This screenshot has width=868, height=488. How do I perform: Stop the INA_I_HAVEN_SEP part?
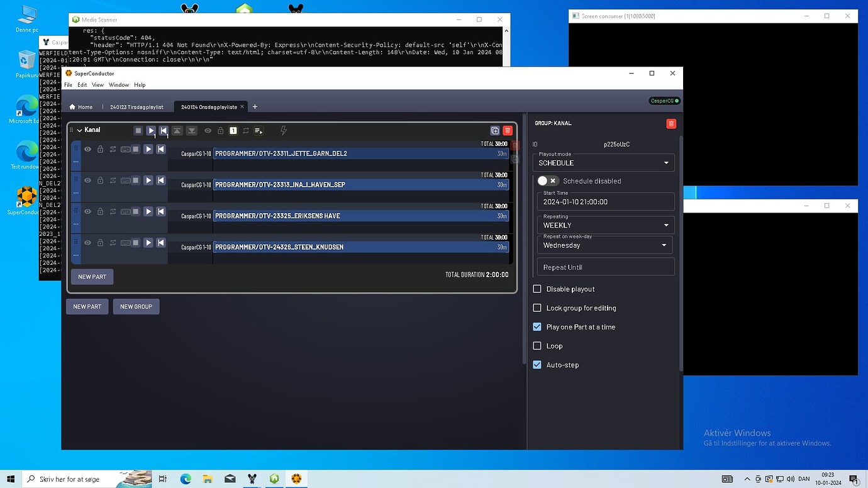(x=135, y=180)
